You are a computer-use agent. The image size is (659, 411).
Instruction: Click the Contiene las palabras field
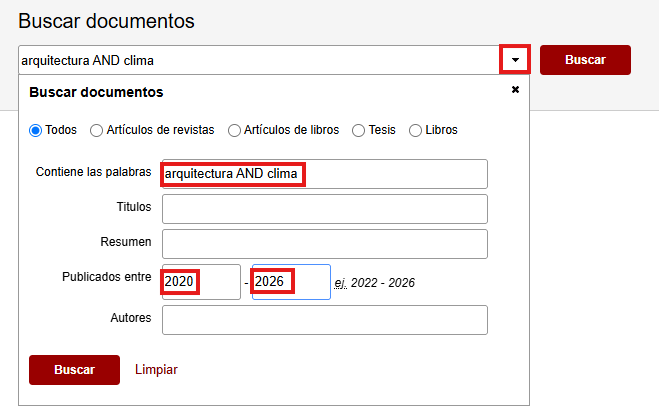(325, 174)
